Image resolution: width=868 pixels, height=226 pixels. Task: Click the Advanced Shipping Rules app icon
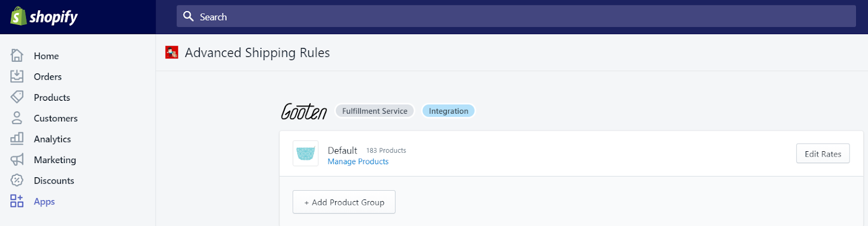[x=172, y=53]
